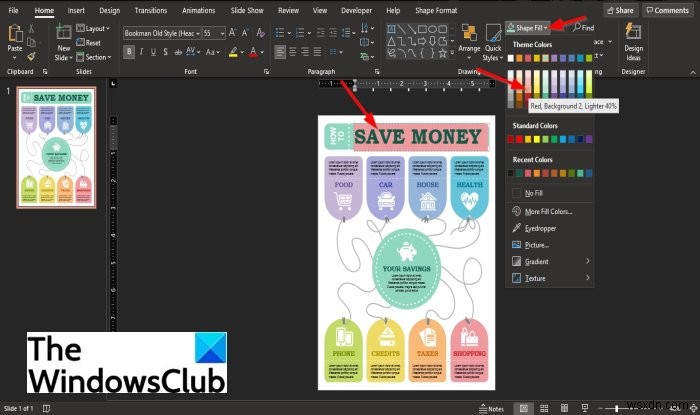700x415 pixels.
Task: Open the Arrange menu icon
Action: pyautogui.click(x=469, y=34)
